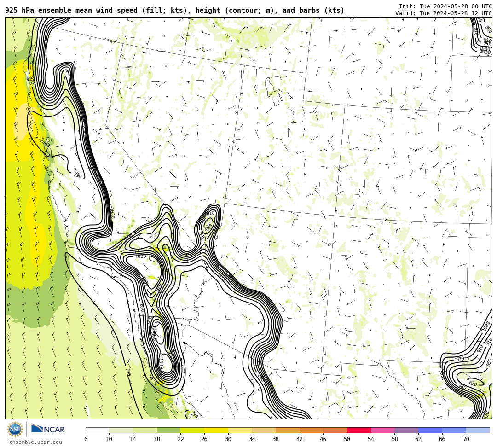Click the colorbar tick label 66
The image size is (497, 448).
coord(442,439)
